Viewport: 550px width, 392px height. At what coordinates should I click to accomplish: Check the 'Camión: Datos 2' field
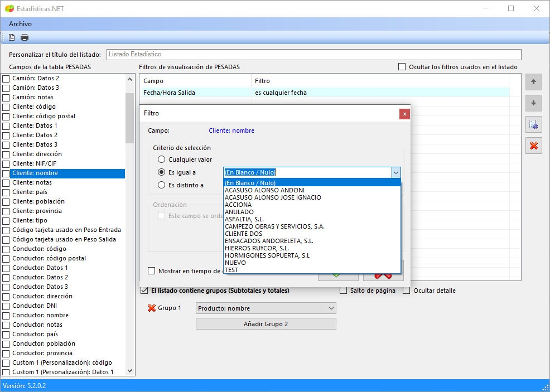click(6, 79)
